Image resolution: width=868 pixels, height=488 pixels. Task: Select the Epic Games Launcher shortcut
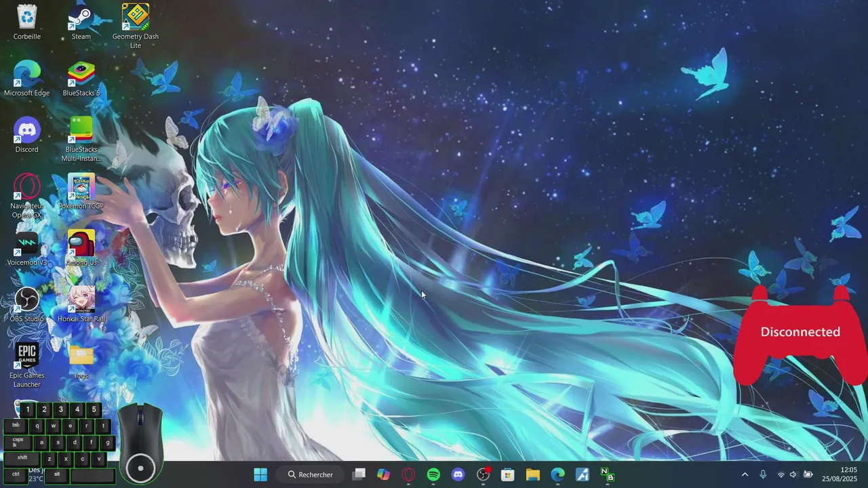[x=27, y=365]
